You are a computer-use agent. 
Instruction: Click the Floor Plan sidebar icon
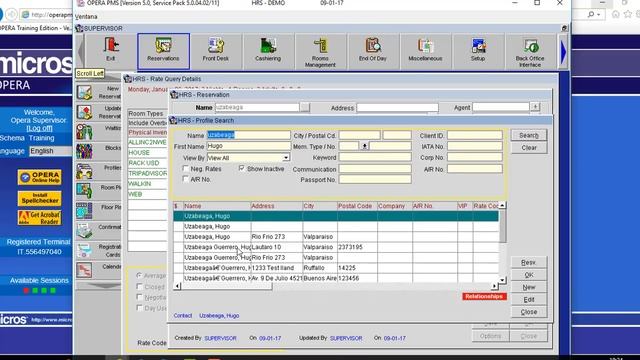(84, 211)
